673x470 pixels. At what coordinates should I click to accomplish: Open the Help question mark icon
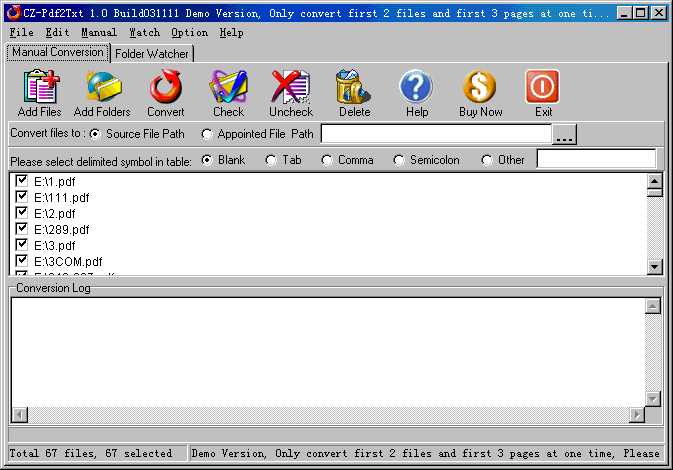coord(415,87)
